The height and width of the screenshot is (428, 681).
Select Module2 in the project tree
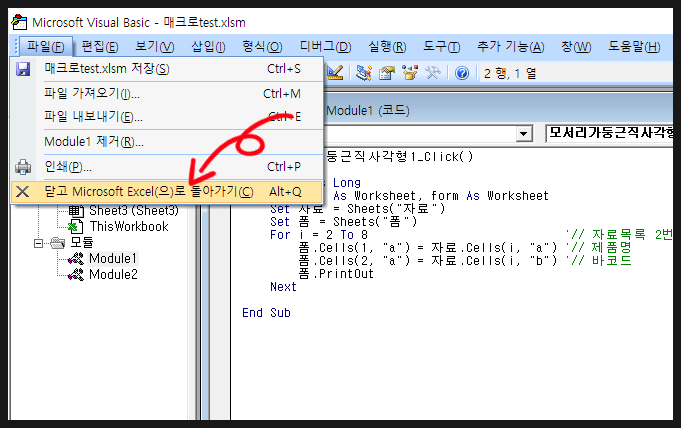(x=113, y=275)
